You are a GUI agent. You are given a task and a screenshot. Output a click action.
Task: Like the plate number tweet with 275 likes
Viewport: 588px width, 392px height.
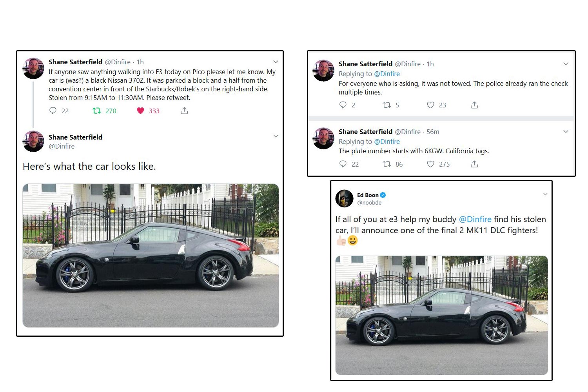point(430,164)
